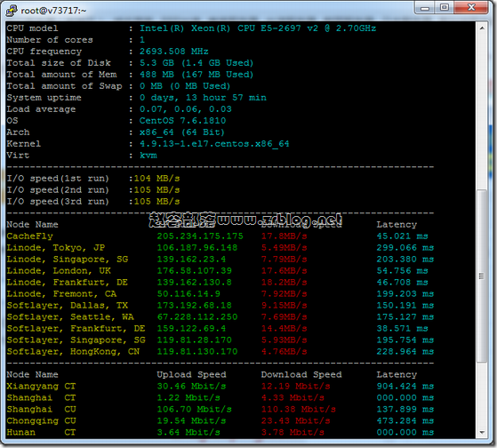Image resolution: width=497 pixels, height=448 pixels.
Task: Click the CPU model value Intel Xeon E5-2697
Action: (258, 28)
